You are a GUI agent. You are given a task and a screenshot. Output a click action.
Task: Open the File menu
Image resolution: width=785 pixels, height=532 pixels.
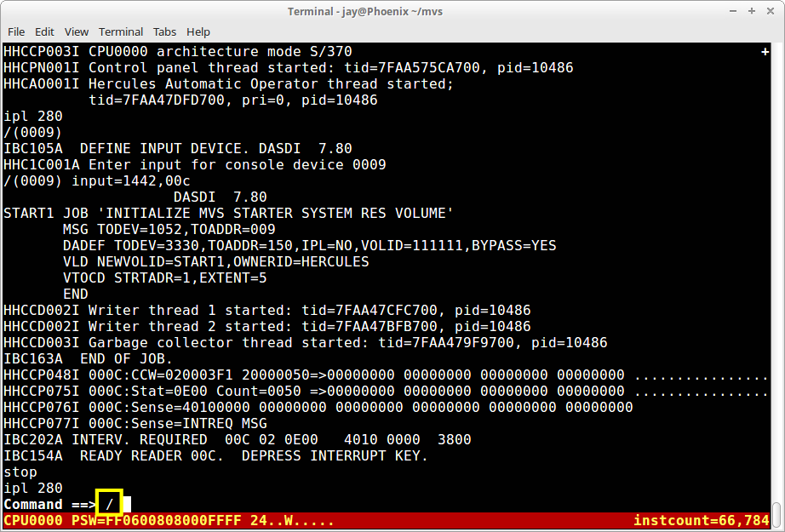16,32
